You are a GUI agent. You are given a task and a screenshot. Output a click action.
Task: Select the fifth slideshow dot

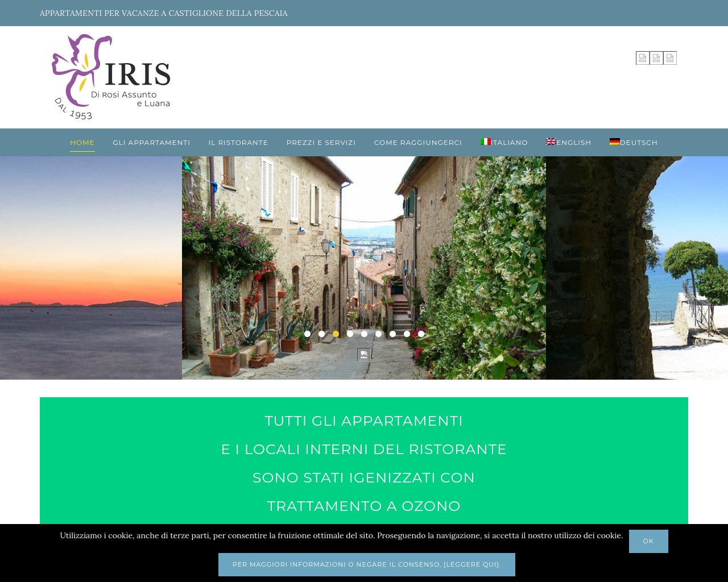364,334
